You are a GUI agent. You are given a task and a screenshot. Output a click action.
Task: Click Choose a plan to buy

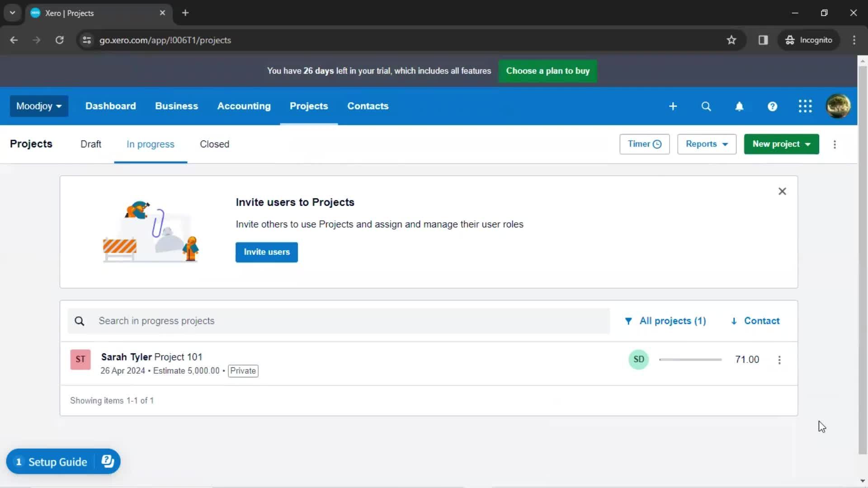tap(547, 71)
